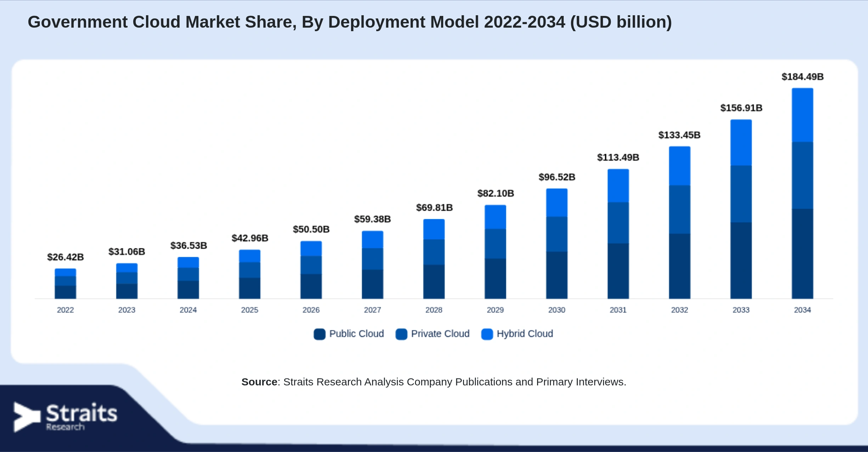
Task: Click the Public Cloud segment of 2030 bar
Action: pos(557,275)
